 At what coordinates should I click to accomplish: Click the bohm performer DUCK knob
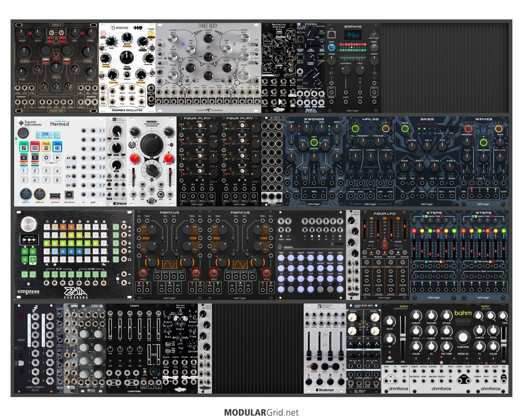point(390,322)
